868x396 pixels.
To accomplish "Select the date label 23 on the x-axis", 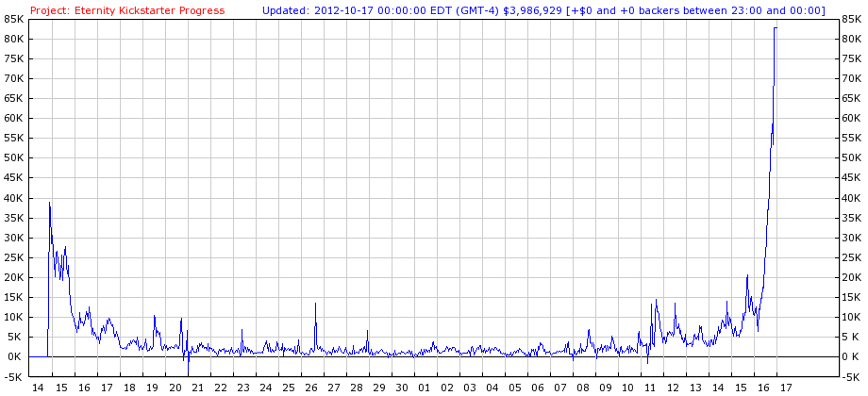I will 243,388.
